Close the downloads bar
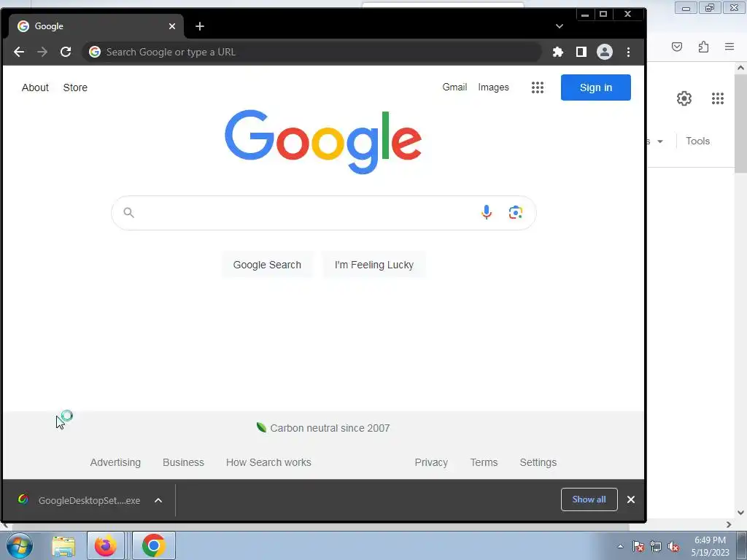Viewport: 747px width, 560px height. [631, 499]
